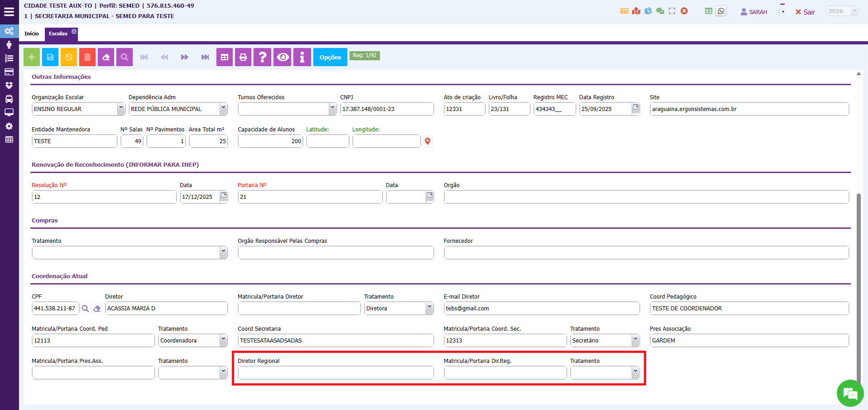
Task: Click the purple eraser clear button in toolbar
Action: [106, 57]
